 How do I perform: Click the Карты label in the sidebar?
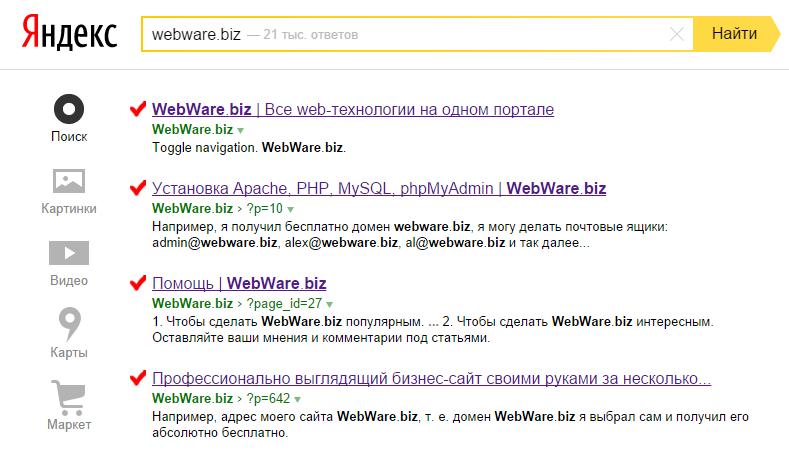click(69, 352)
